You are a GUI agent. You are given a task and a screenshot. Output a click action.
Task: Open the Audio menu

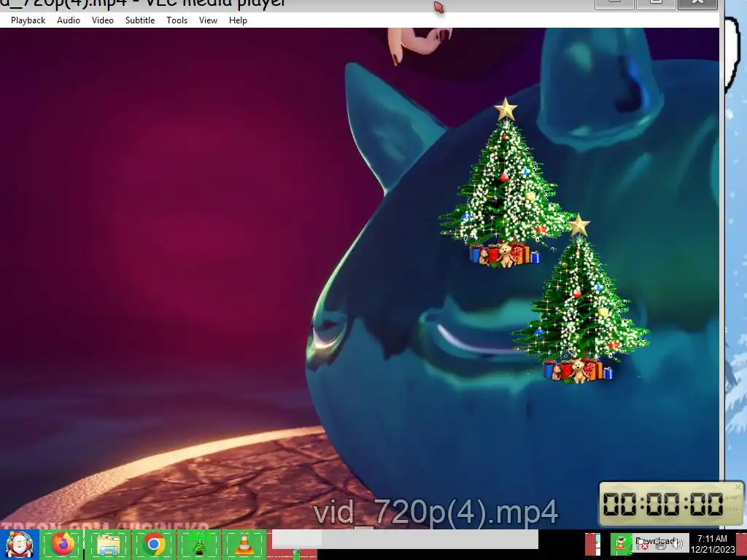point(68,20)
